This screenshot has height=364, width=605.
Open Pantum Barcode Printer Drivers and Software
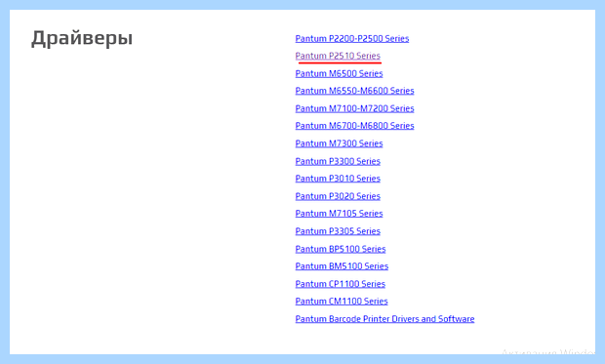click(x=384, y=319)
